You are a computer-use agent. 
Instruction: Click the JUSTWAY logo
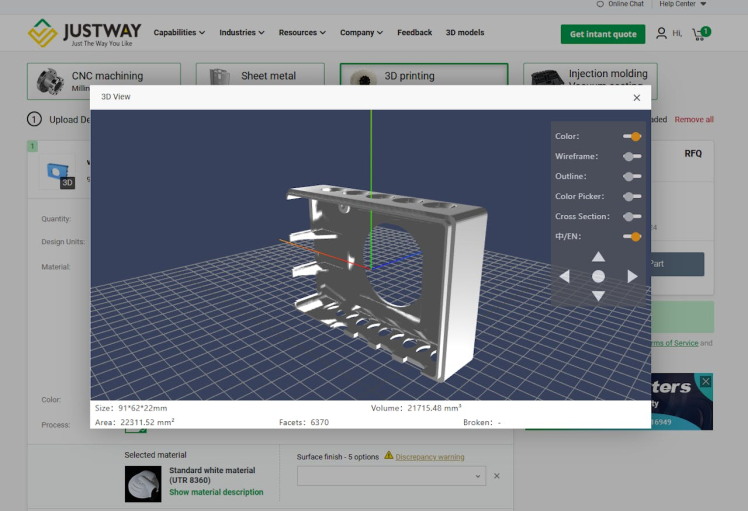tap(84, 33)
